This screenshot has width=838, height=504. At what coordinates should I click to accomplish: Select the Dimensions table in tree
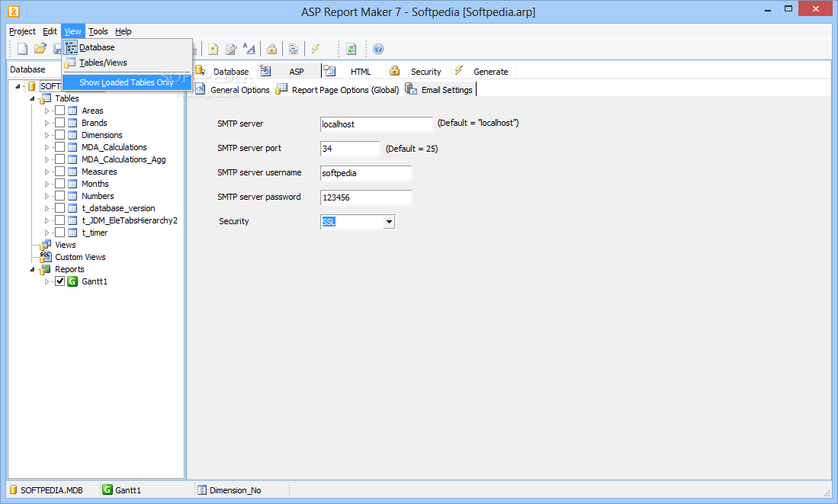[x=101, y=135]
